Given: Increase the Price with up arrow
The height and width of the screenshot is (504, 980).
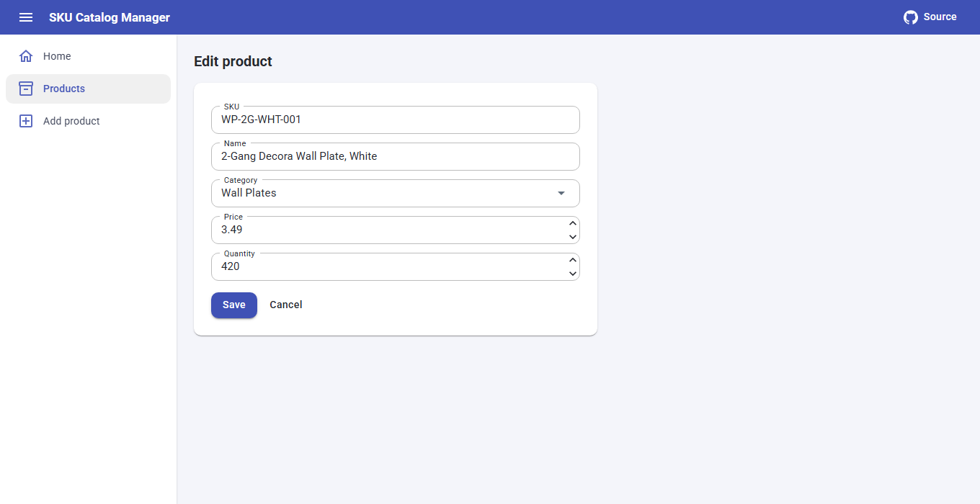Looking at the screenshot, I should [573, 223].
